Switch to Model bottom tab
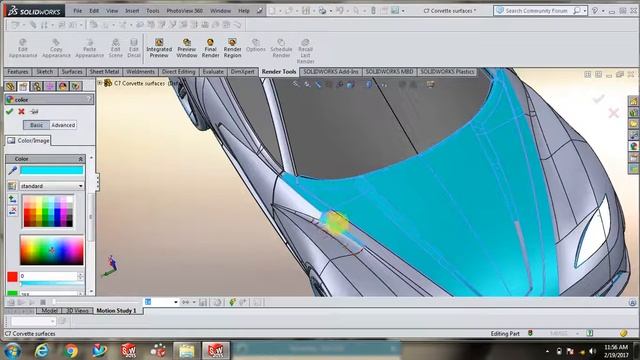This screenshot has width=640, height=360. coord(49,311)
